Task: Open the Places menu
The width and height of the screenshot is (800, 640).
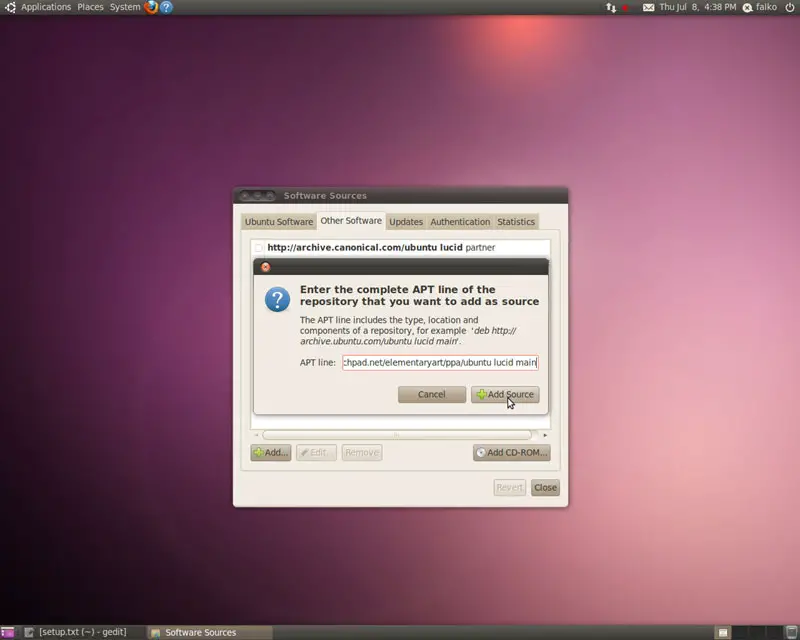Action: pos(90,7)
